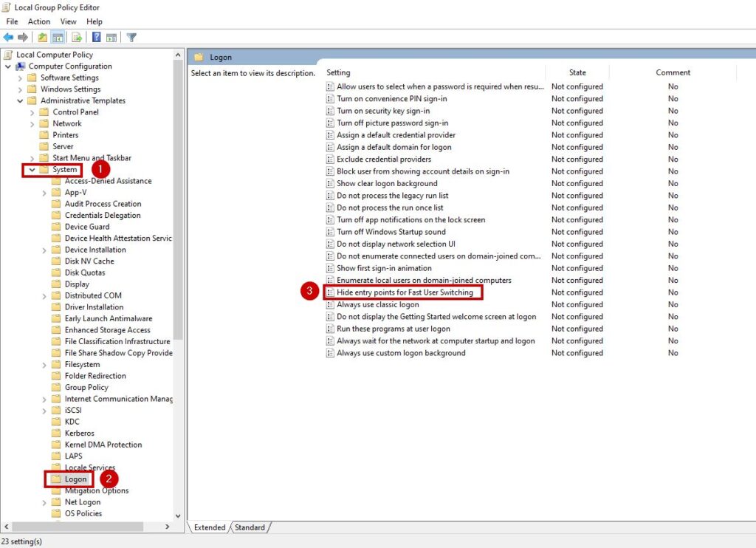This screenshot has height=548, width=756.
Task: Select Exclude credential providers setting
Action: tap(384, 160)
